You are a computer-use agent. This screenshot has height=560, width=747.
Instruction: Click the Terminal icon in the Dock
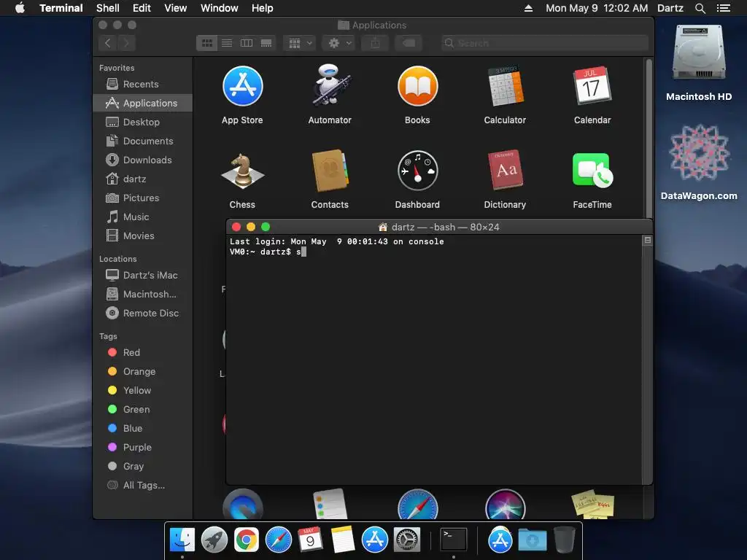454,540
